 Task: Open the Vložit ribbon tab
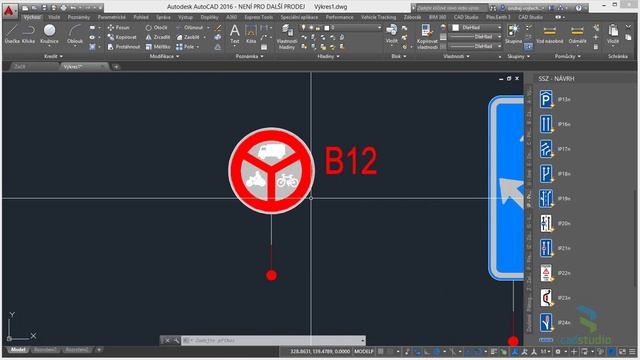point(54,18)
